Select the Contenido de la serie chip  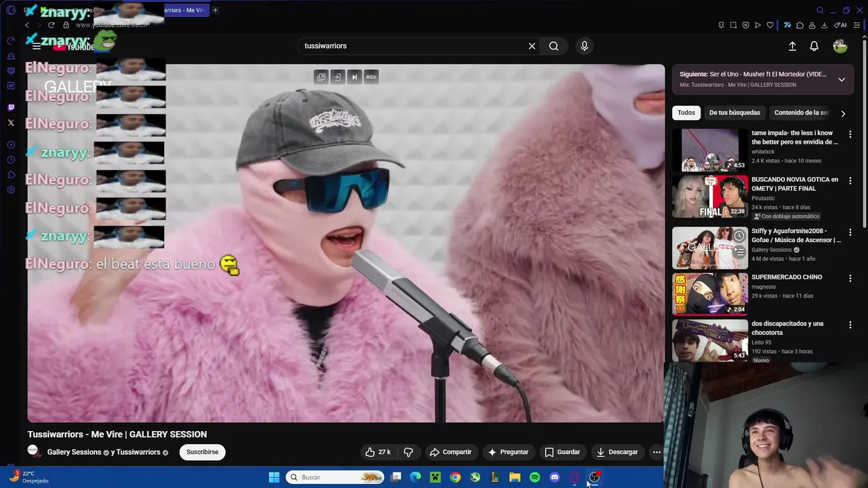pos(801,113)
